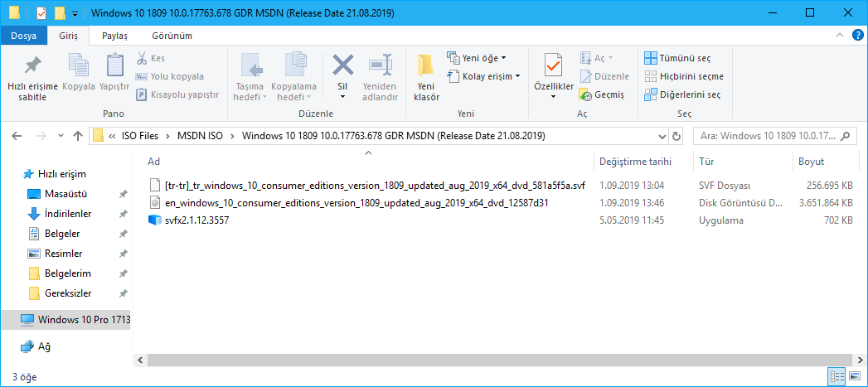The image size is (868, 387).
Task: Open the Dosya file menu
Action: coord(24,36)
